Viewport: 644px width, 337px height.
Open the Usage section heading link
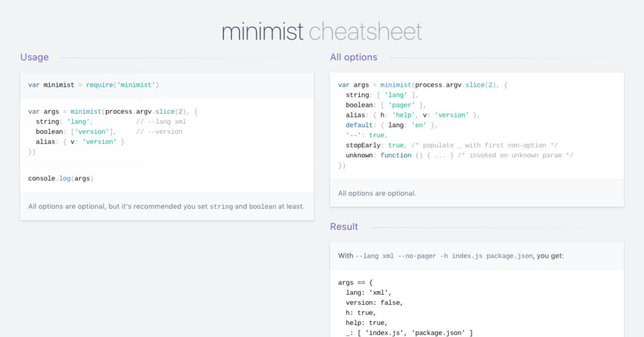[x=34, y=57]
